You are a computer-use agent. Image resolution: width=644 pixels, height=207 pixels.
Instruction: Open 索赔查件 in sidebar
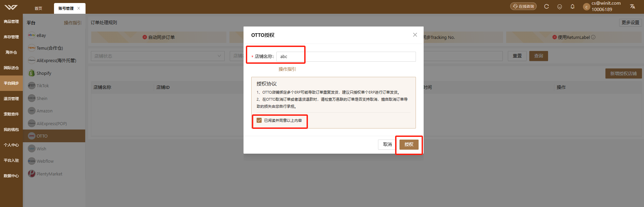coord(11,114)
